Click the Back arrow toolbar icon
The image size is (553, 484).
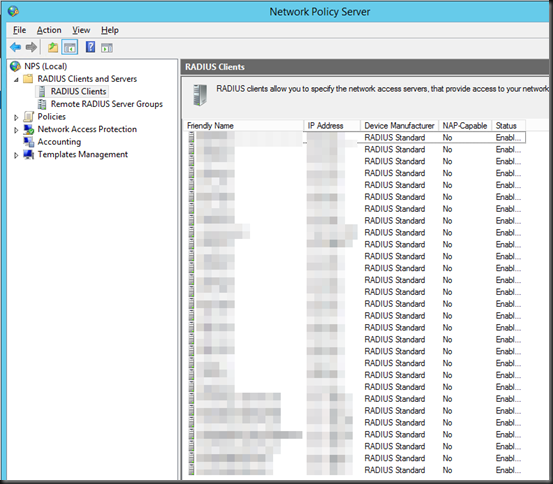pyautogui.click(x=16, y=47)
